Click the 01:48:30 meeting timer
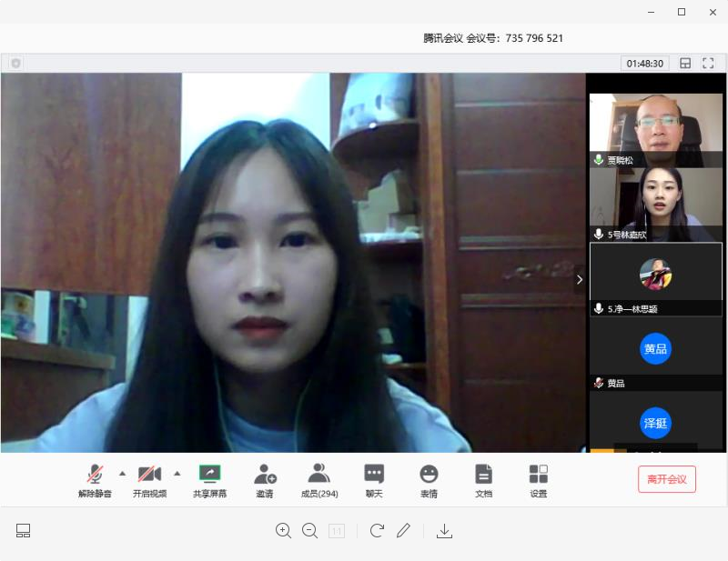 (x=645, y=64)
